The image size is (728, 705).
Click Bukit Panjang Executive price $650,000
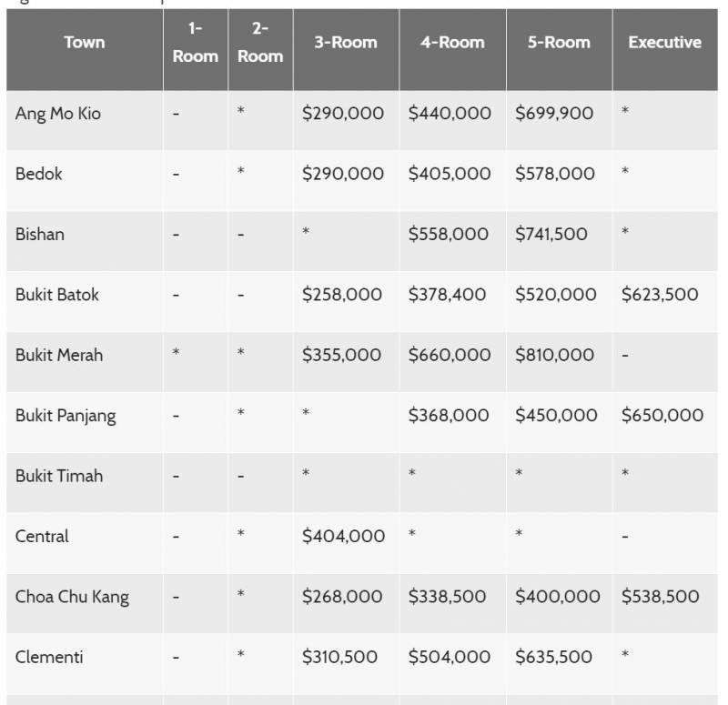click(x=662, y=416)
